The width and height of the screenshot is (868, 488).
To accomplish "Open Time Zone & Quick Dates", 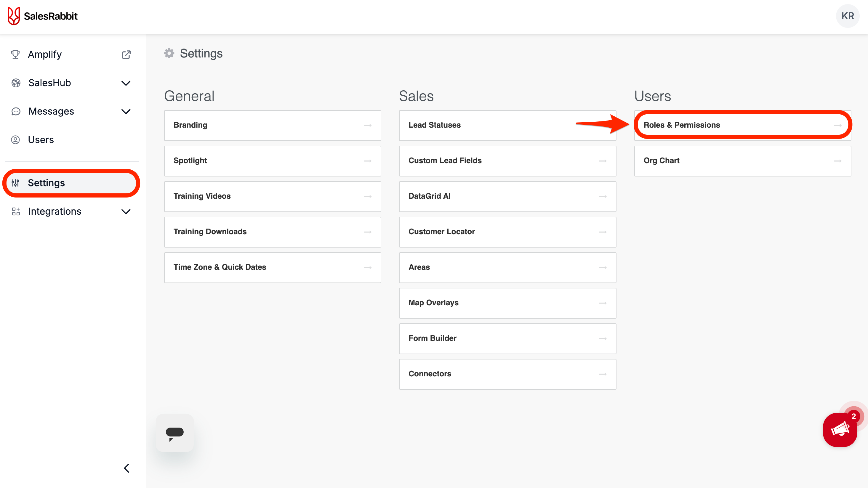I will (272, 267).
